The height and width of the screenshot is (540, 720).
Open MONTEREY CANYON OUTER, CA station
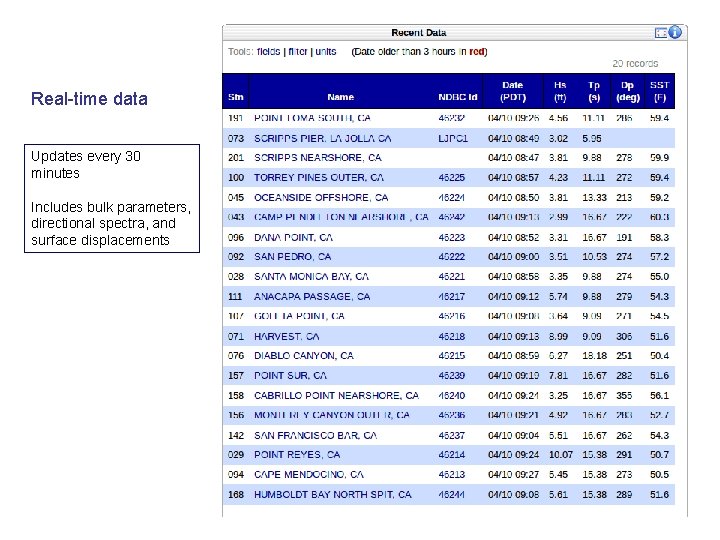click(x=332, y=415)
